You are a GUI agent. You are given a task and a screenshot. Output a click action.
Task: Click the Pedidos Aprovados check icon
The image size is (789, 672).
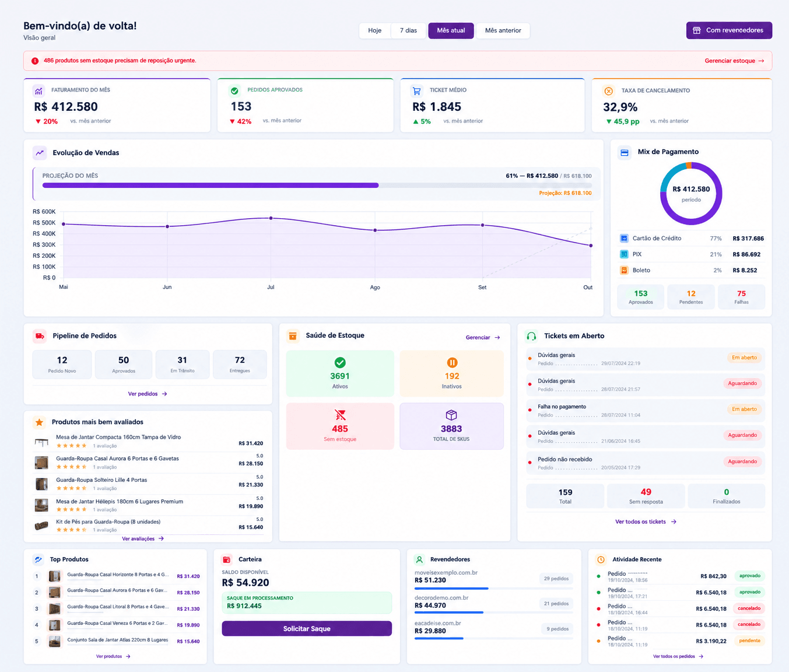(234, 90)
